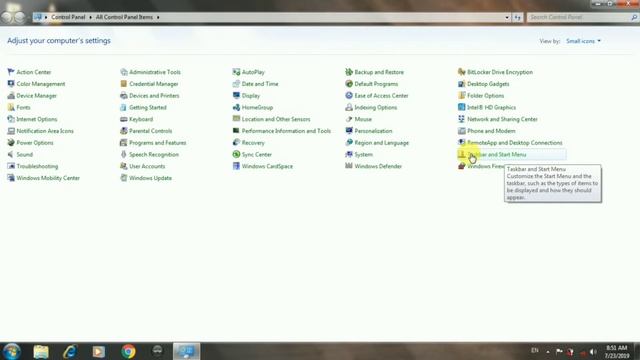
Task: Open the Windows Start button
Action: coord(11,351)
